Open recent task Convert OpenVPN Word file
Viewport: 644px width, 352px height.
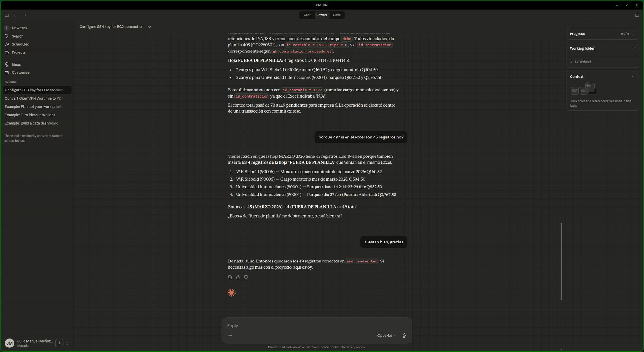(x=34, y=98)
